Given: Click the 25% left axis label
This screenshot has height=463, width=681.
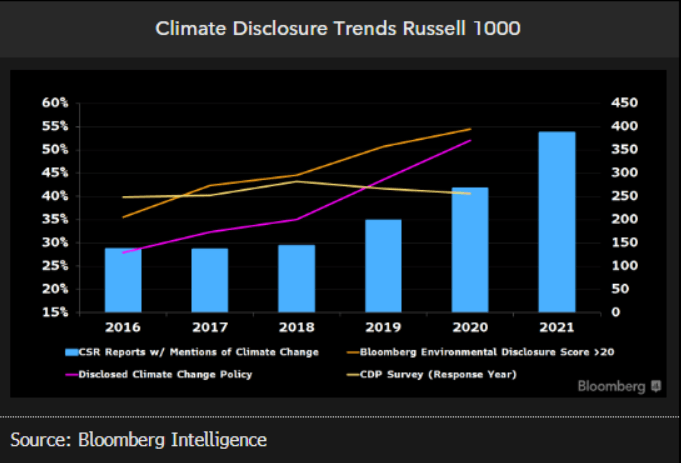Looking at the screenshot, I should (55, 266).
